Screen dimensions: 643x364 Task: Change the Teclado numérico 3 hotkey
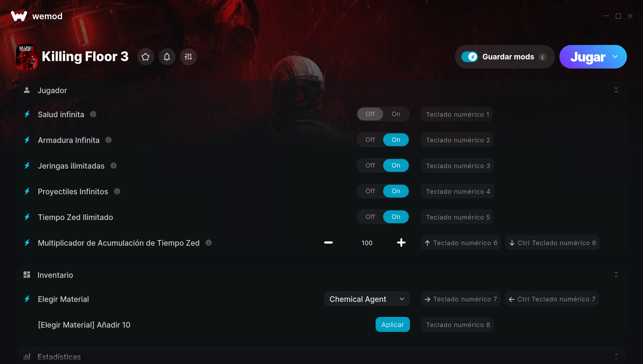click(457, 166)
